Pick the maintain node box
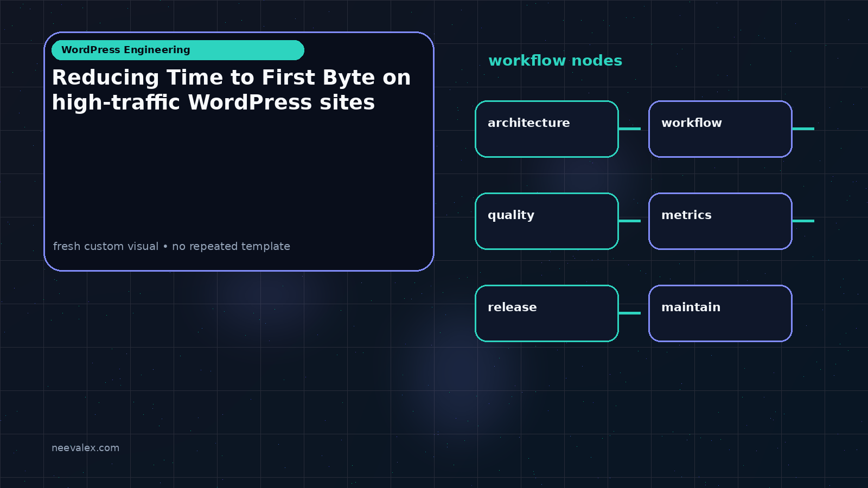Image resolution: width=868 pixels, height=488 pixels. pyautogui.click(x=720, y=313)
